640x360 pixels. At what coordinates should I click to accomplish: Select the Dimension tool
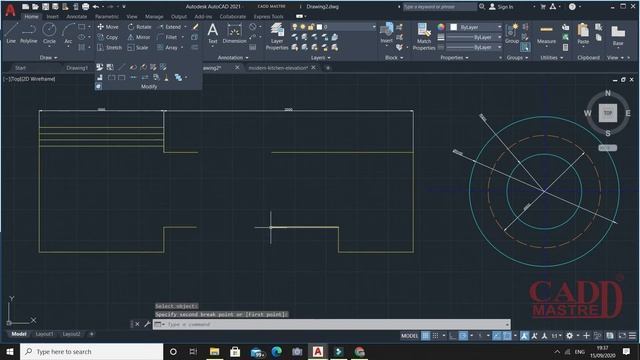[x=234, y=33]
